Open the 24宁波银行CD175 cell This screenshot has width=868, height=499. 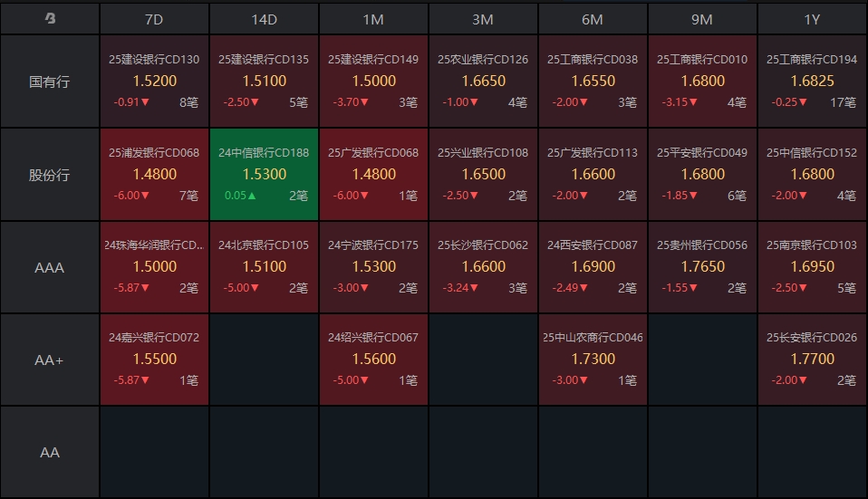pos(373,267)
